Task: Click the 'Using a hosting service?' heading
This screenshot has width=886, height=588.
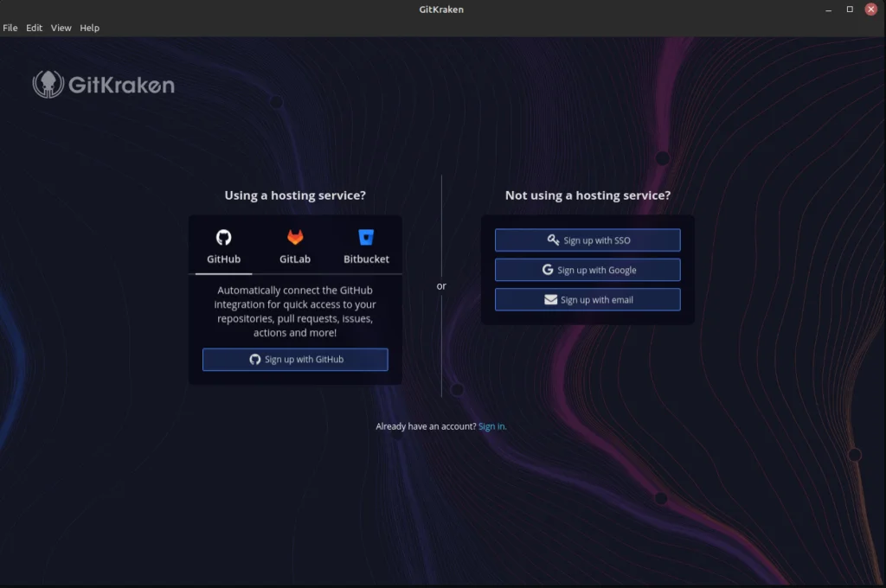Action: pos(295,195)
